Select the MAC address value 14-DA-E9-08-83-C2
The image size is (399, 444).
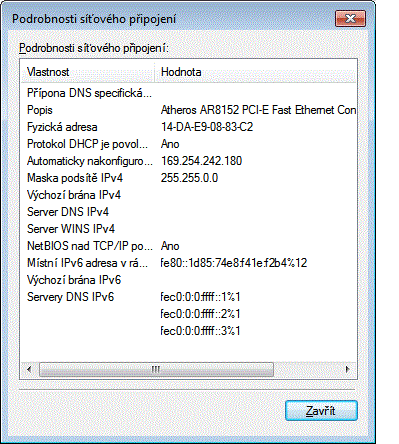pos(207,127)
